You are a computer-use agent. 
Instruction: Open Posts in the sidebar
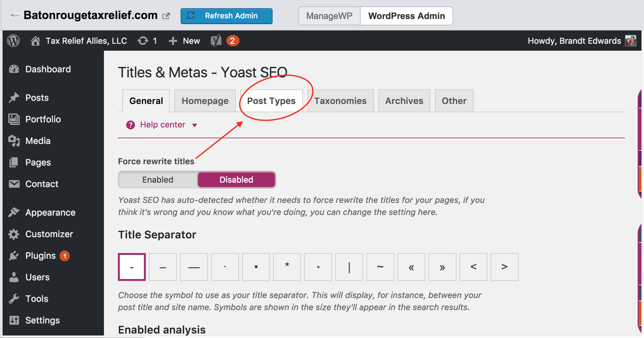[x=37, y=98]
